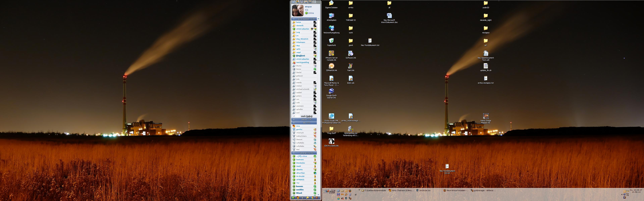Click the sound speaker icon in messenger toolbar

coord(314,2)
